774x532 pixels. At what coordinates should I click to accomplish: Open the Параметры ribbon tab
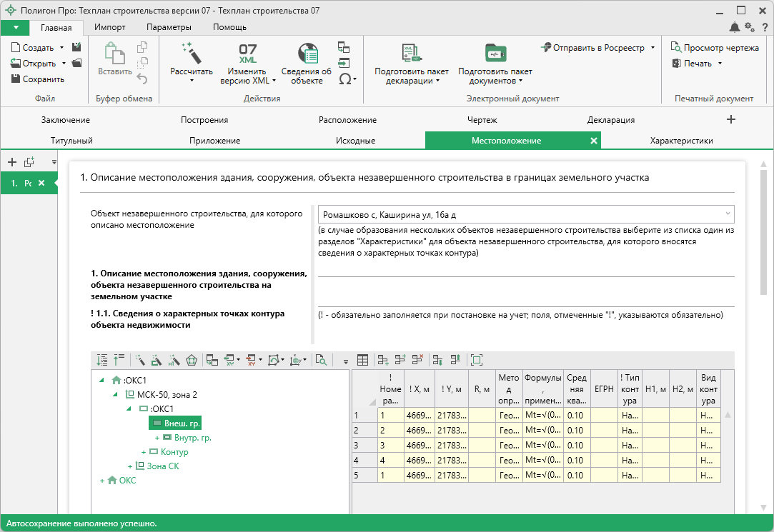pyautogui.click(x=169, y=27)
